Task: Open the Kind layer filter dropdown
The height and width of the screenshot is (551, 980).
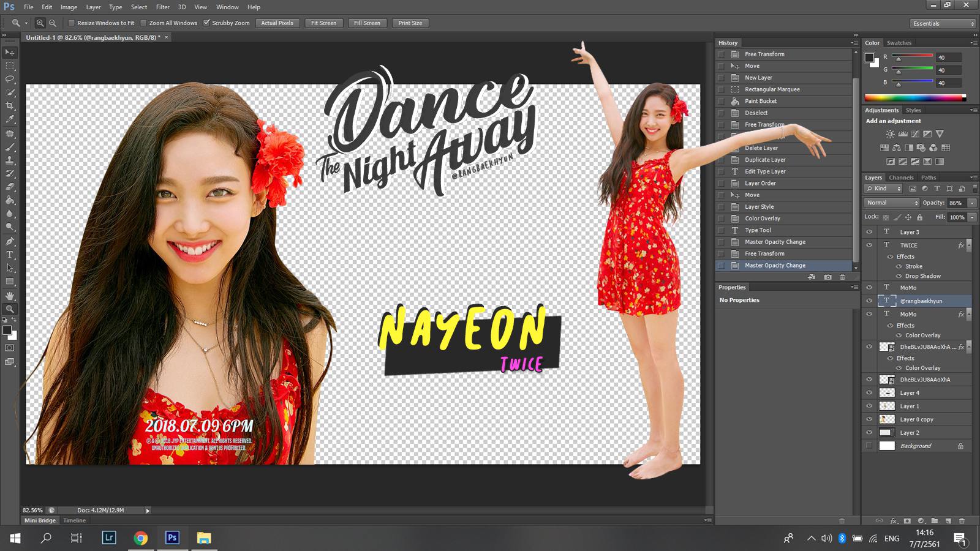Action: (883, 189)
